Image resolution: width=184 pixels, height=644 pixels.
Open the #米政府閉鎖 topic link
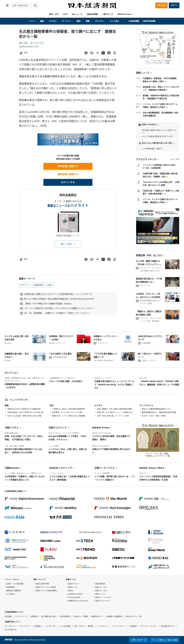pos(134,21)
